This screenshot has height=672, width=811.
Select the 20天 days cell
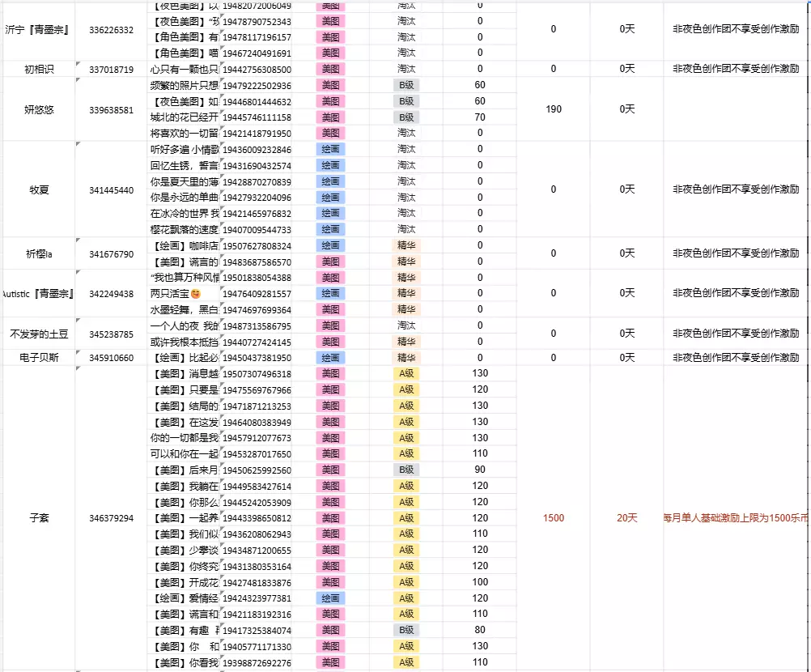(626, 518)
